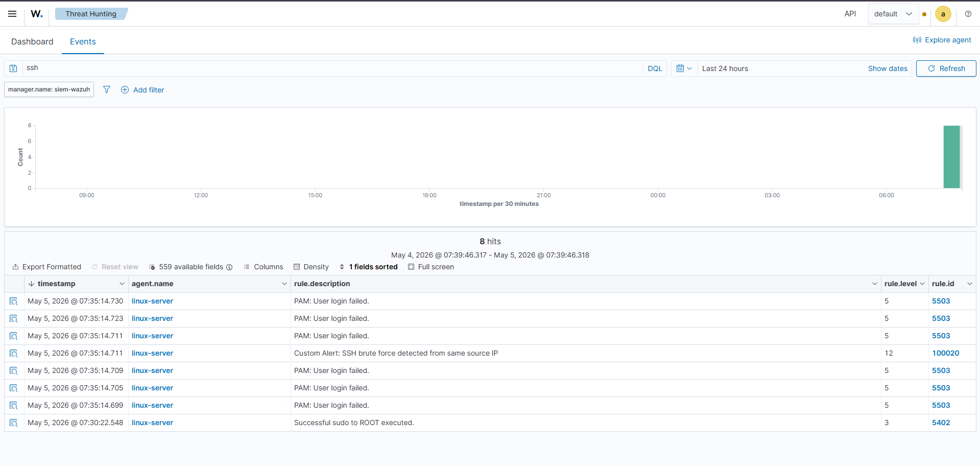This screenshot has height=466, width=980.
Task: Expand the default index pattern dropdown
Action: pos(893,14)
